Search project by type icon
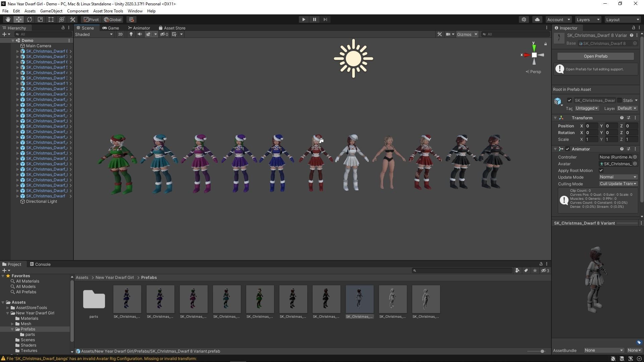This screenshot has height=362, width=644. (x=517, y=271)
